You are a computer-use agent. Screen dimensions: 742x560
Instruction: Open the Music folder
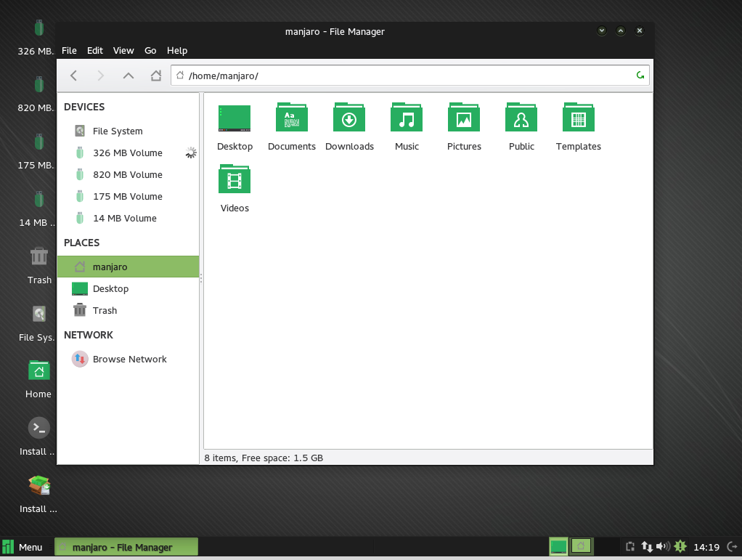coord(407,127)
